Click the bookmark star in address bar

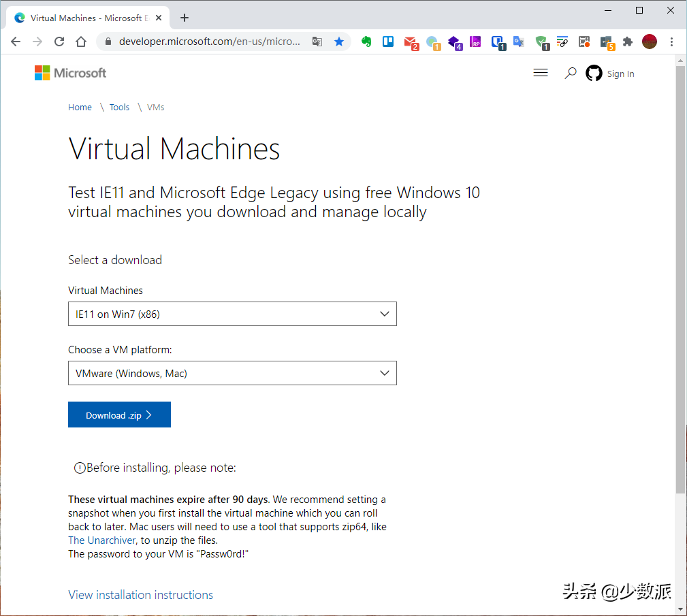339,42
